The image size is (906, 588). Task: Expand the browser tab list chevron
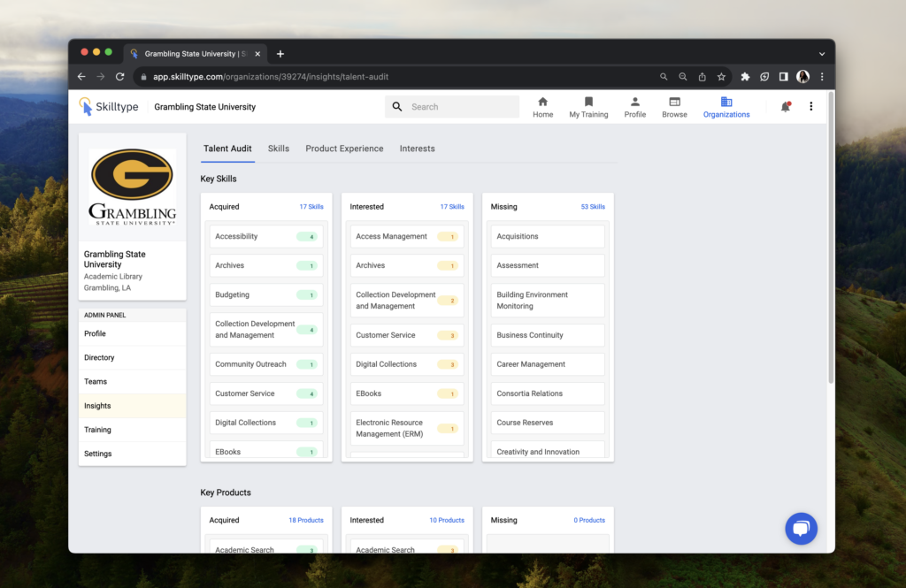(821, 51)
